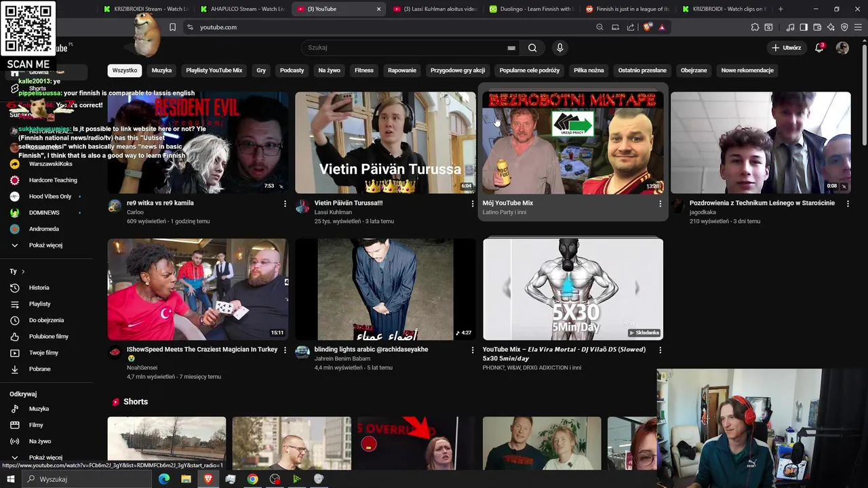
Task: Open options for blinding lights arabic video
Action: pos(473,350)
